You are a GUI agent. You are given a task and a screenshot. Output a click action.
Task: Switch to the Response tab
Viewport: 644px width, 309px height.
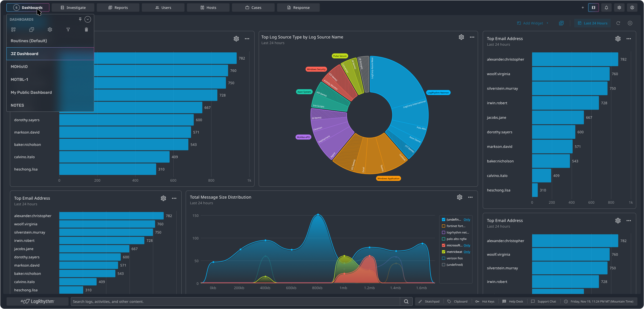coord(298,8)
